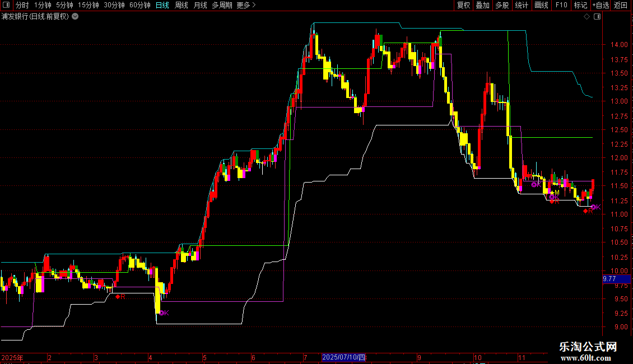
Task: Select the 1分钟 period tab
Action: click(x=43, y=5)
